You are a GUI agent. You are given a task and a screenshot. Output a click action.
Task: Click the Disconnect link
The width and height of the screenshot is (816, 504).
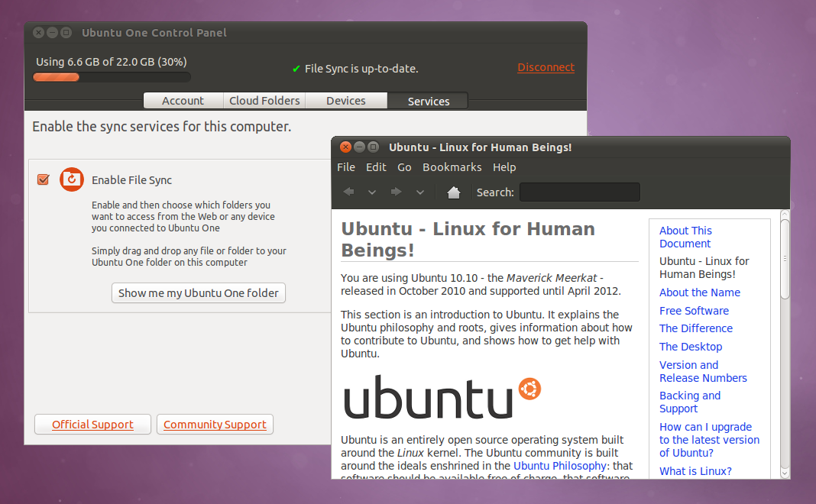tap(546, 67)
